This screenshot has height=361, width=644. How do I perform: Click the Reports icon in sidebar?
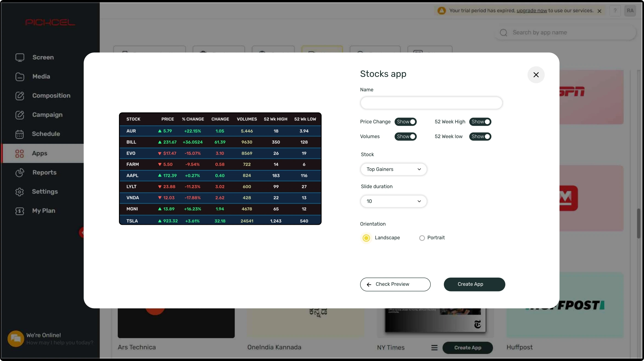tap(19, 173)
